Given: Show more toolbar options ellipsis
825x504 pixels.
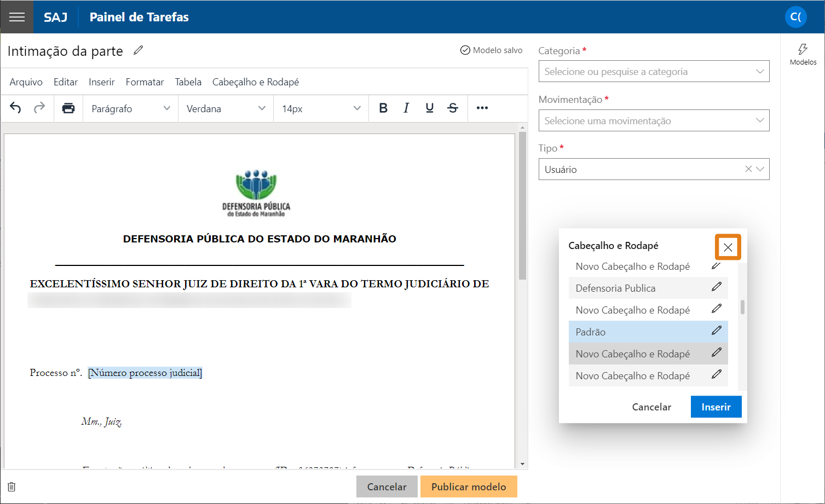Looking at the screenshot, I should (482, 108).
